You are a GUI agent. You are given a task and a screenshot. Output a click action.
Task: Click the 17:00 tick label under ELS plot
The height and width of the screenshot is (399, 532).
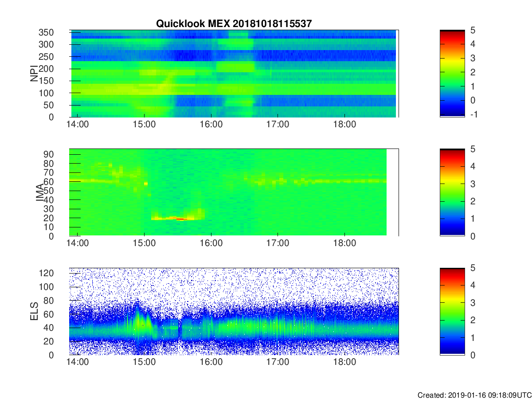[x=278, y=362]
